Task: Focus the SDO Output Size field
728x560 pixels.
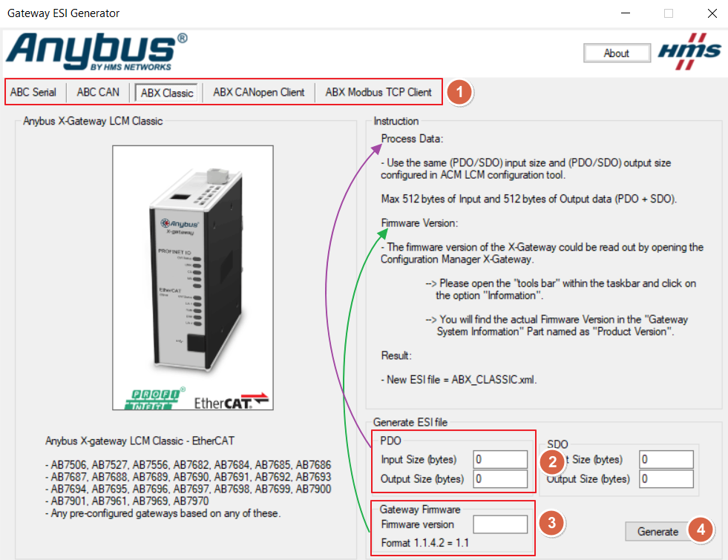Action: (666, 479)
